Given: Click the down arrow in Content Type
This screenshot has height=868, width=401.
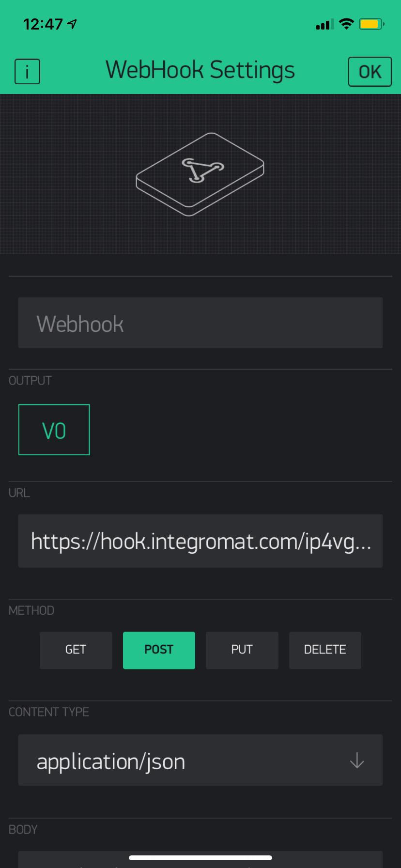Looking at the screenshot, I should pos(357,760).
